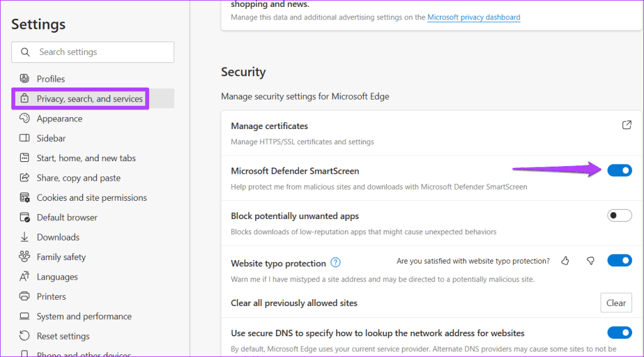The height and width of the screenshot is (357, 644).
Task: Click in the Search settings field
Action: pos(101,52)
